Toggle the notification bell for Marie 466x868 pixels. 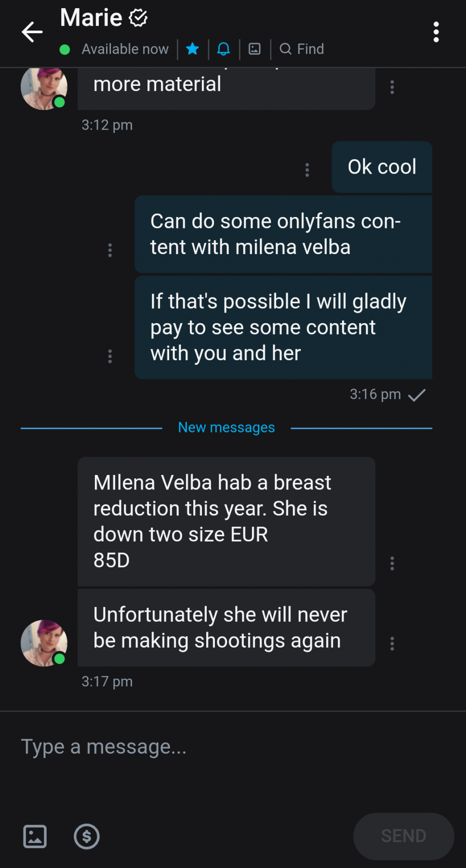224,49
